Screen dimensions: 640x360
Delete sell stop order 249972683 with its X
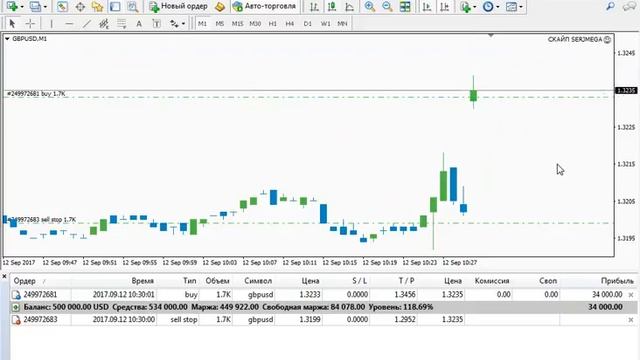click(631, 320)
